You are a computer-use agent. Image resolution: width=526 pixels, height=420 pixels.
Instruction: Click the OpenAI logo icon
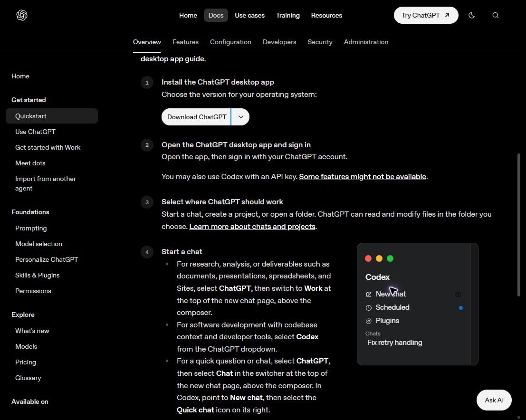tap(22, 15)
